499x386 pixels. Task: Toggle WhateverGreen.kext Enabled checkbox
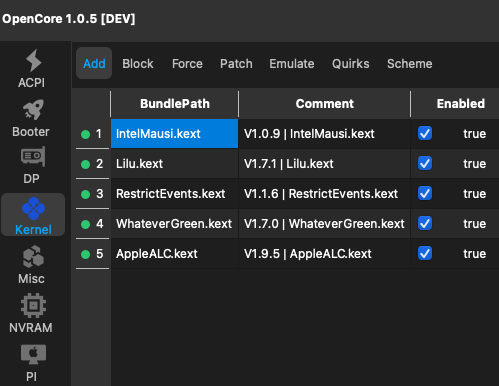[425, 224]
